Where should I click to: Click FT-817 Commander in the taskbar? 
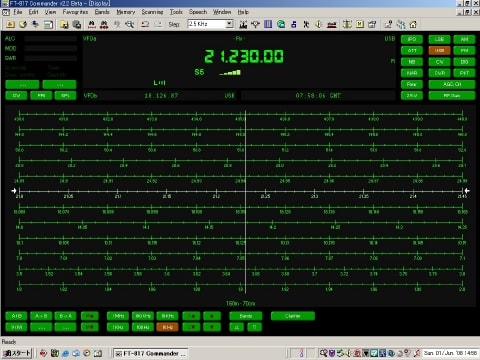click(151, 353)
